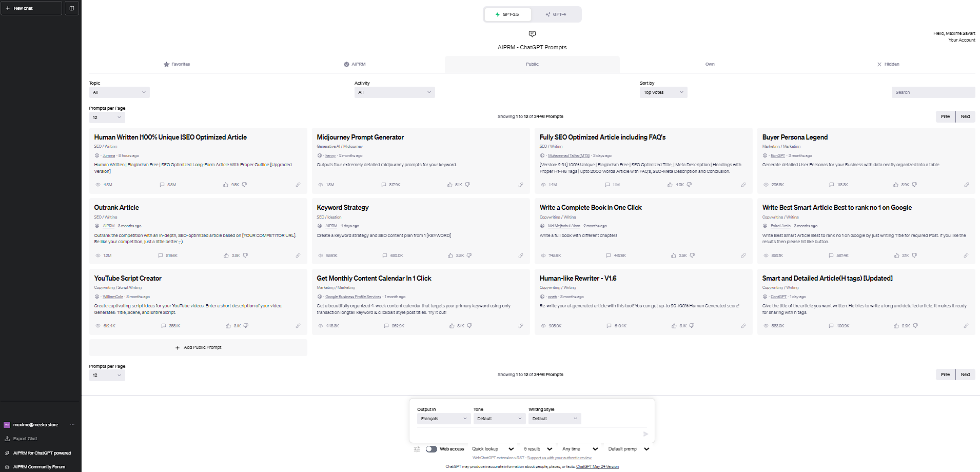This screenshot has width=980, height=472.
Task: Switch to the AIPRM tab
Action: point(355,64)
